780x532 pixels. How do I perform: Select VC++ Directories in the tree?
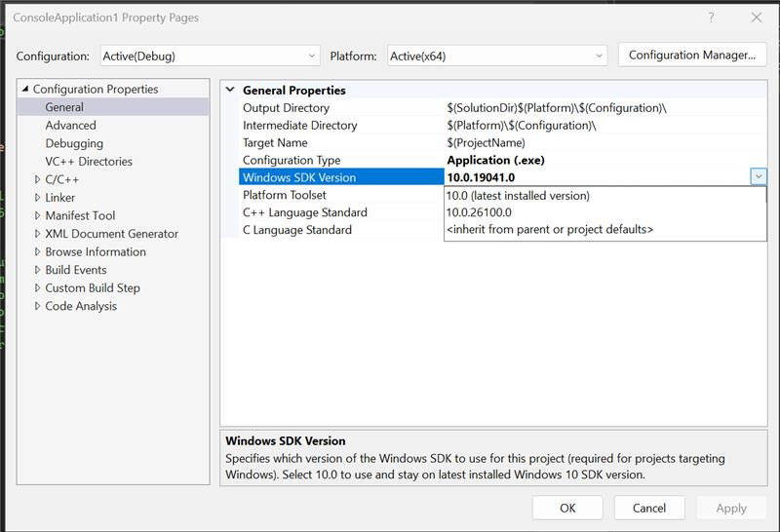click(89, 162)
